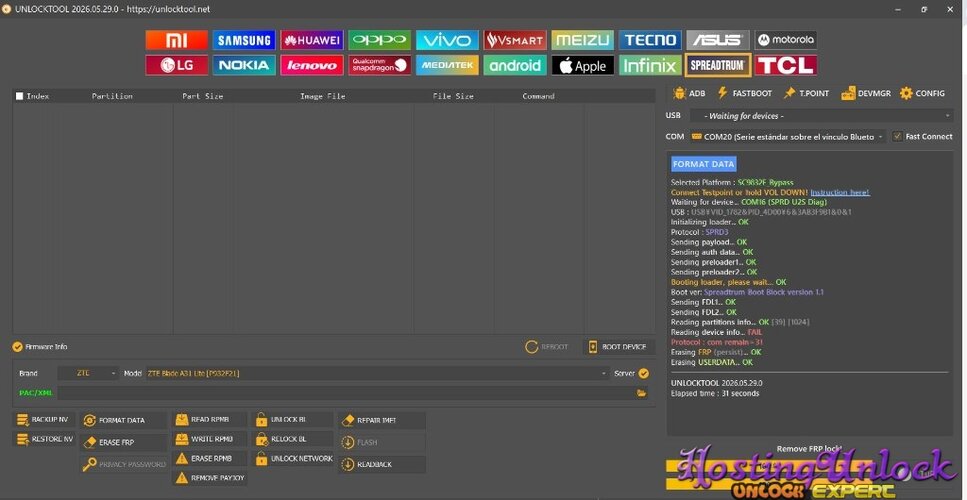Click the Part Size column header

[x=203, y=96]
